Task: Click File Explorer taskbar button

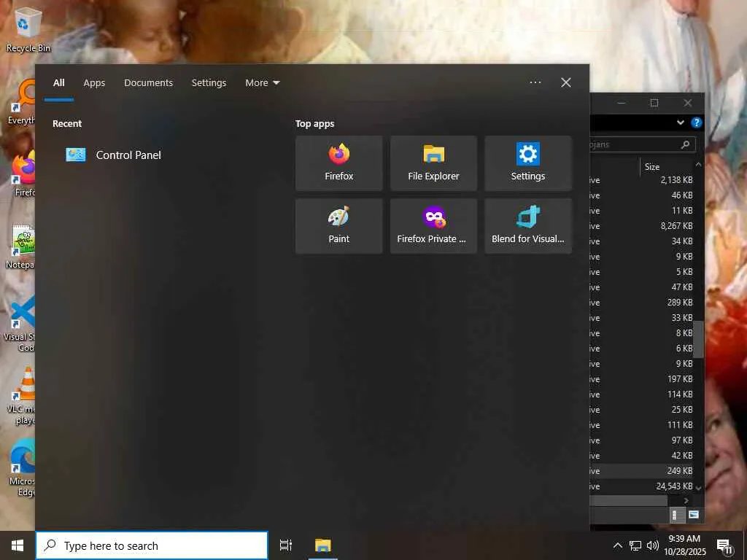Action: [x=323, y=545]
